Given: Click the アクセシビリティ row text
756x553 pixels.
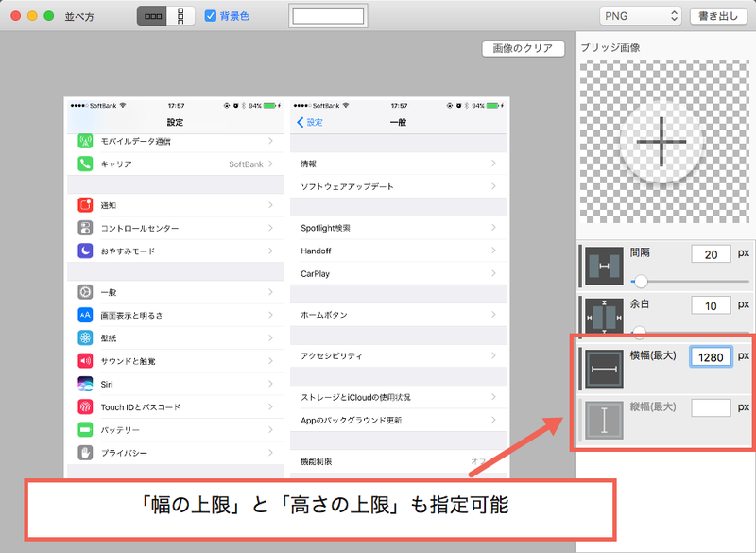Looking at the screenshot, I should [x=332, y=355].
